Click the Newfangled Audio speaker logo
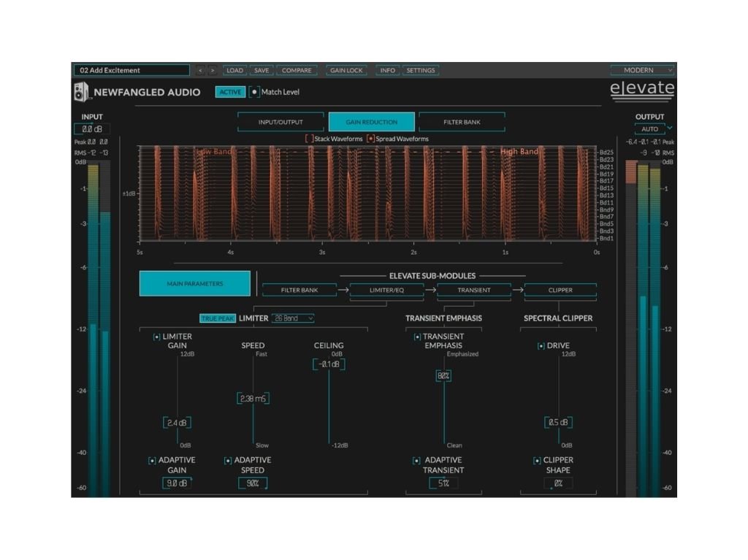This screenshot has width=748, height=560. (x=82, y=92)
